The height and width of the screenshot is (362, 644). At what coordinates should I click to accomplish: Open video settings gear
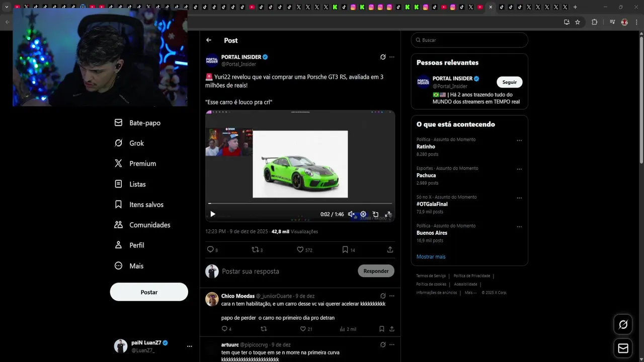[363, 214]
